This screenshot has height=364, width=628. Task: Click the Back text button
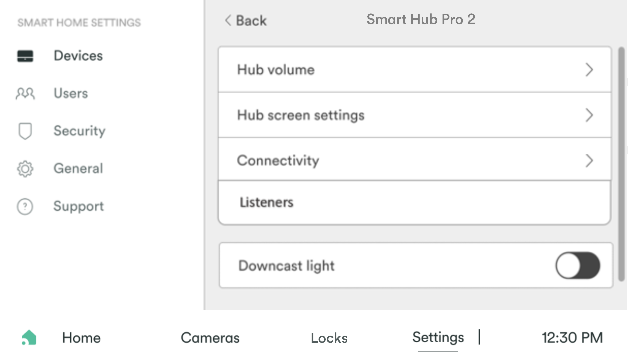[x=251, y=20]
